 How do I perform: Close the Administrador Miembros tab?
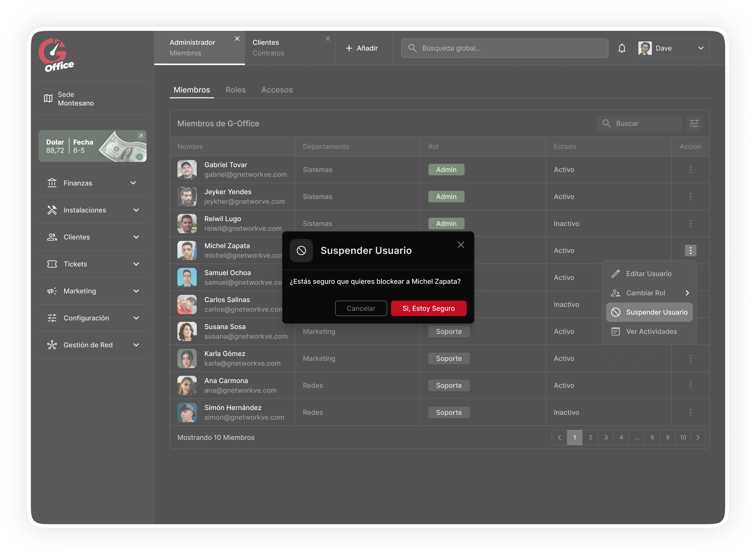pos(237,39)
